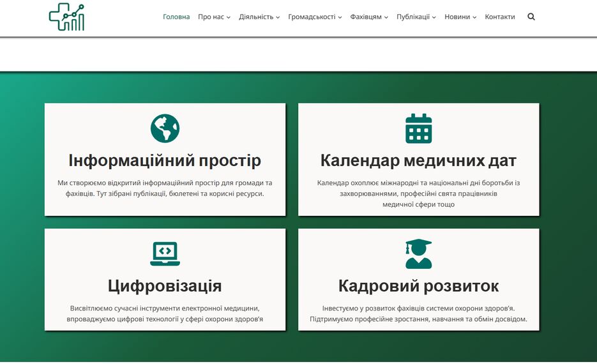Open the search magnifier icon
597x364 pixels.
click(x=531, y=17)
